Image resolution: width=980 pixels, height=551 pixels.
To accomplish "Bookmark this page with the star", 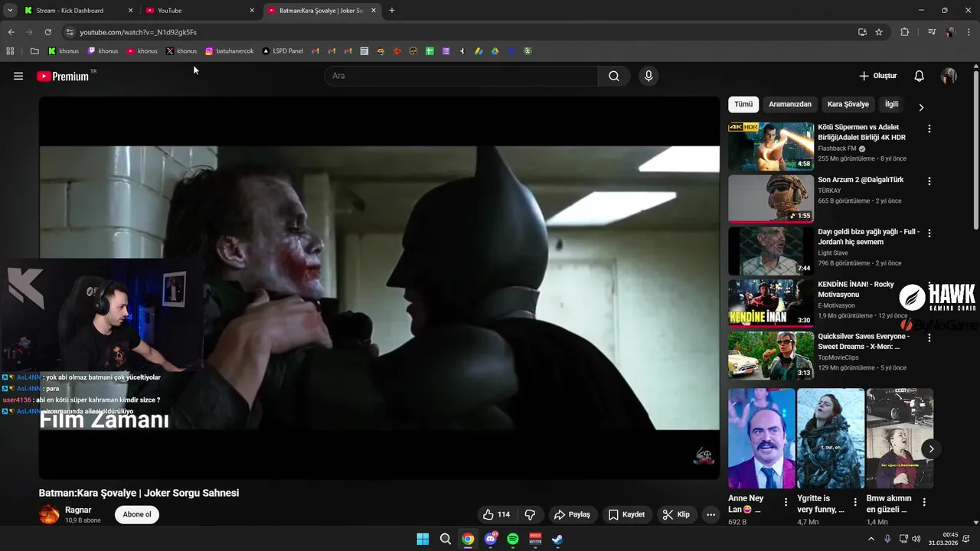I will click(879, 32).
